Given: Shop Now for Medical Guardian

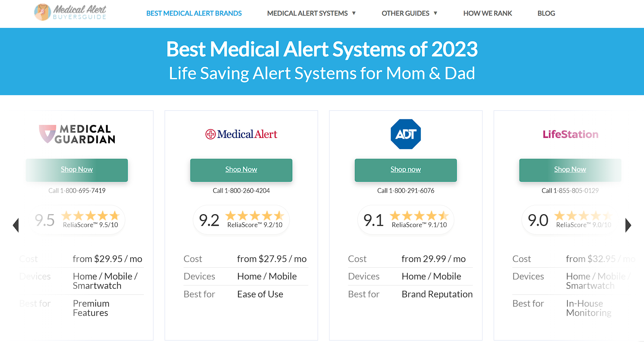Looking at the screenshot, I should tap(77, 170).
